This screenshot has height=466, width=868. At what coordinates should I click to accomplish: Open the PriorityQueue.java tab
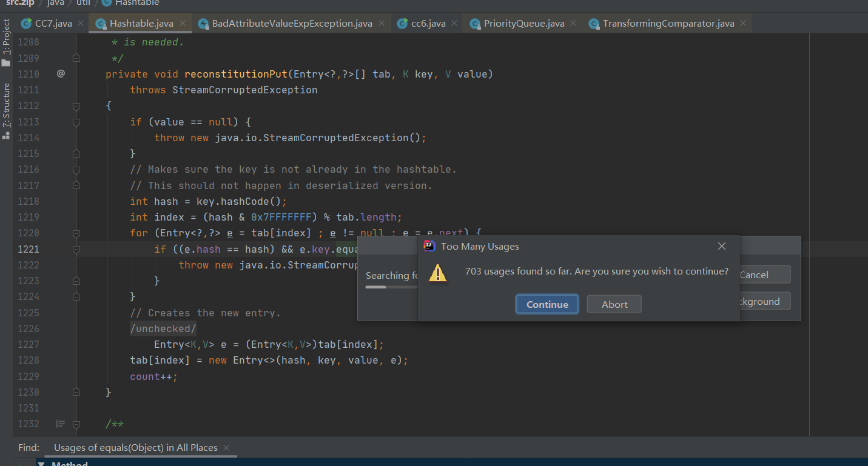523,24
